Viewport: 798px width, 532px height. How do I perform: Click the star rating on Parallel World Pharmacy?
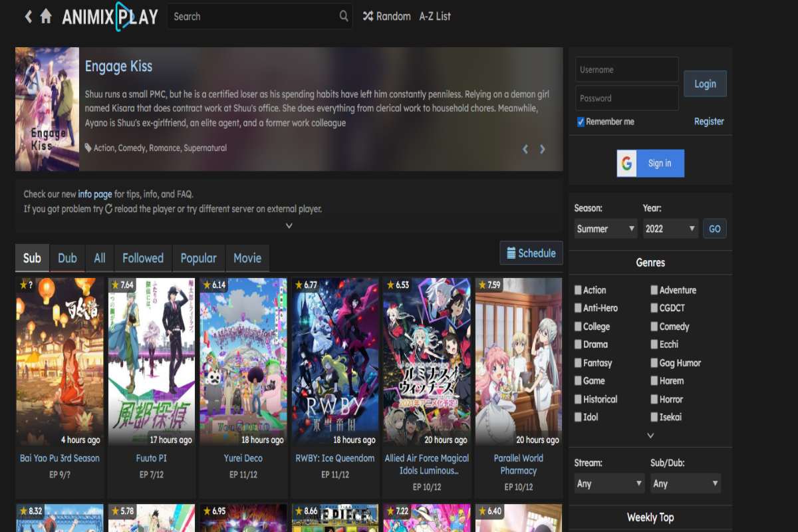pos(489,285)
